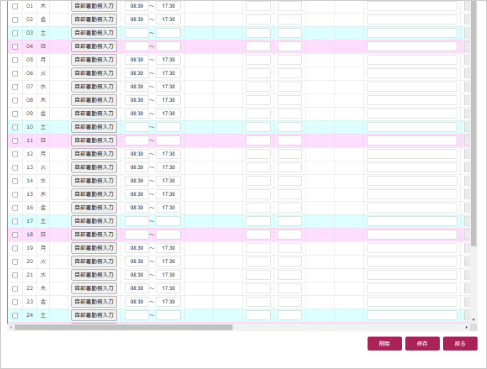Click the 戻る back button
Screen dimensions: 487x369
[460, 343]
